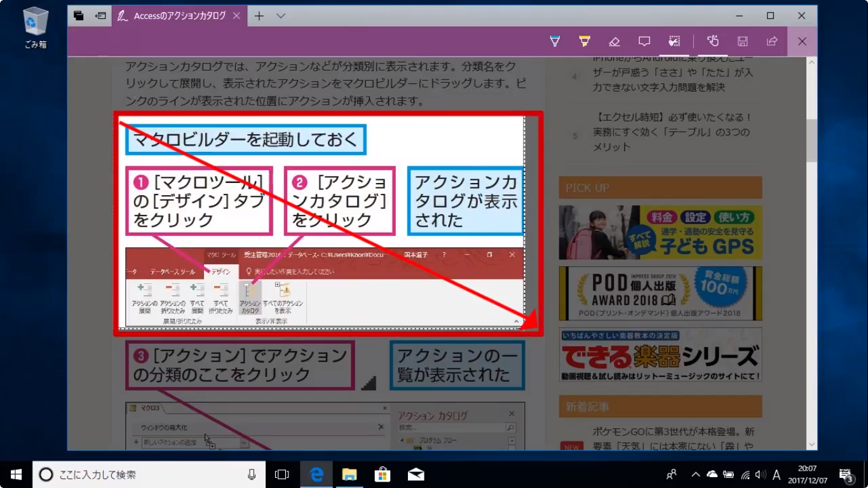Switch IME input mode A indicator

(x=776, y=475)
